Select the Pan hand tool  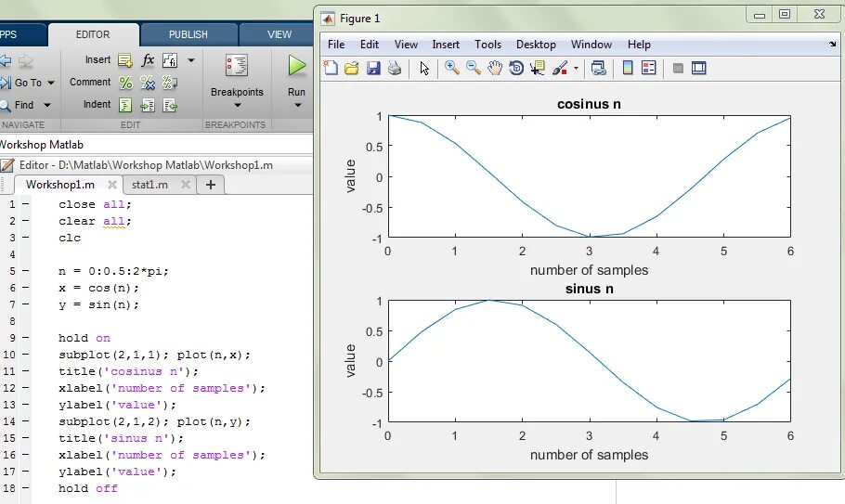click(x=495, y=68)
